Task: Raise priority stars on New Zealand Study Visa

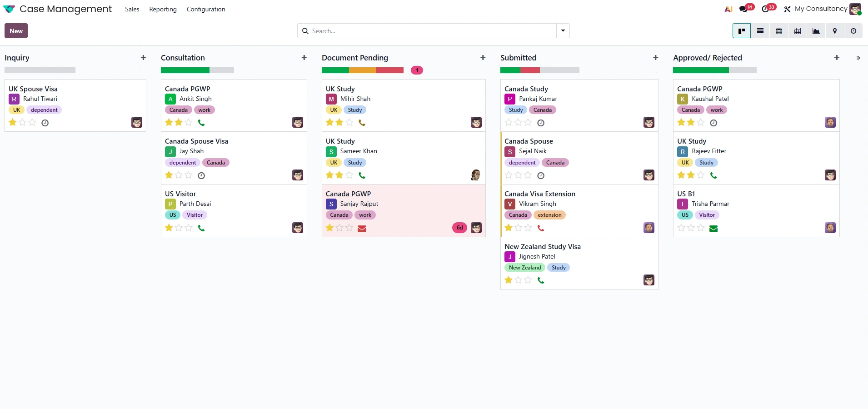Action: [x=518, y=280]
